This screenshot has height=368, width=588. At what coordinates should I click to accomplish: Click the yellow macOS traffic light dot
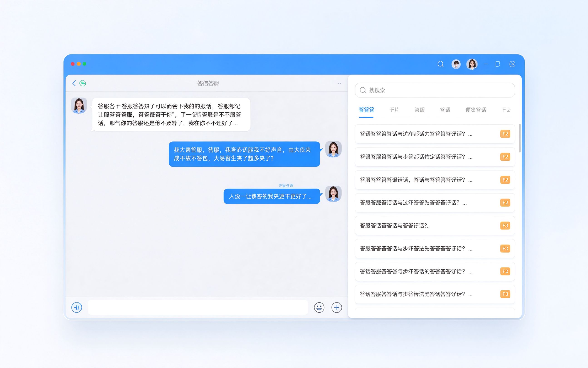pyautogui.click(x=79, y=64)
